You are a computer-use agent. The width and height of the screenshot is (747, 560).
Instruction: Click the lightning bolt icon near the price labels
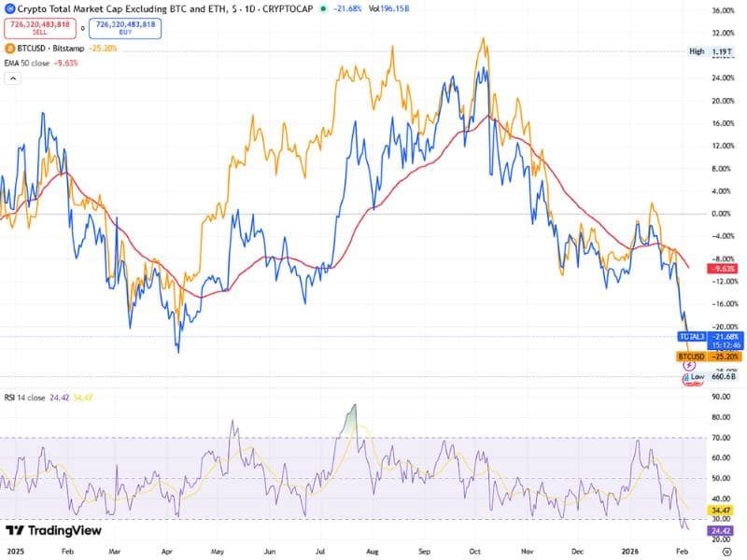tap(689, 365)
